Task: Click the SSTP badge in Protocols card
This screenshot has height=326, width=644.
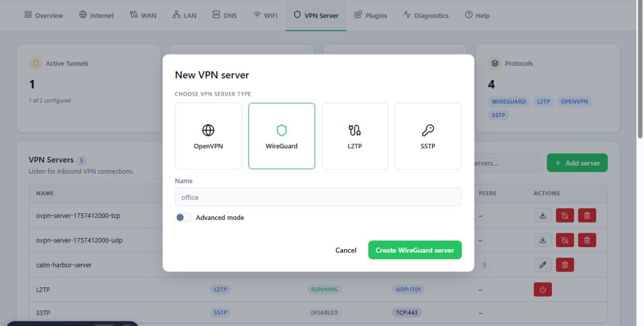Action: 498,115
